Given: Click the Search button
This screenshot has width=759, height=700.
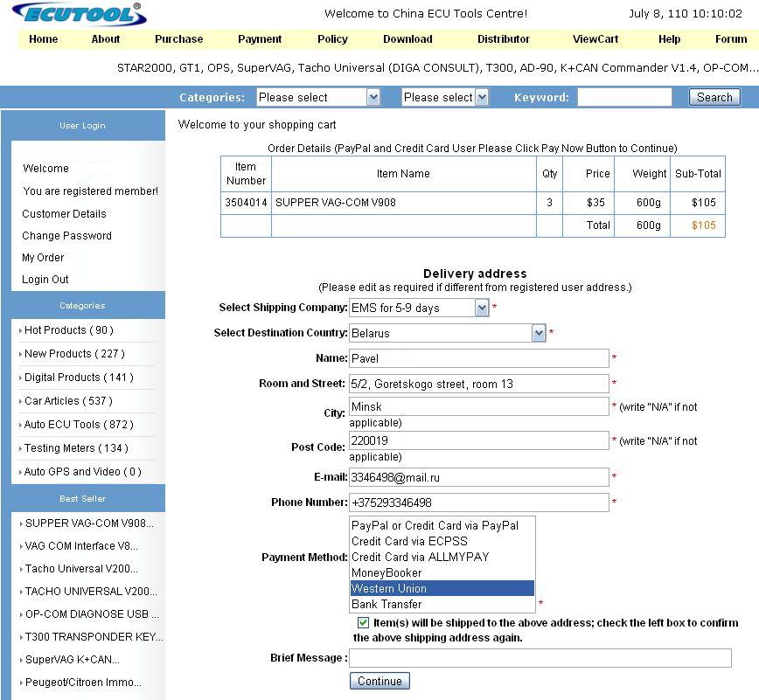Looking at the screenshot, I should pyautogui.click(x=714, y=97).
